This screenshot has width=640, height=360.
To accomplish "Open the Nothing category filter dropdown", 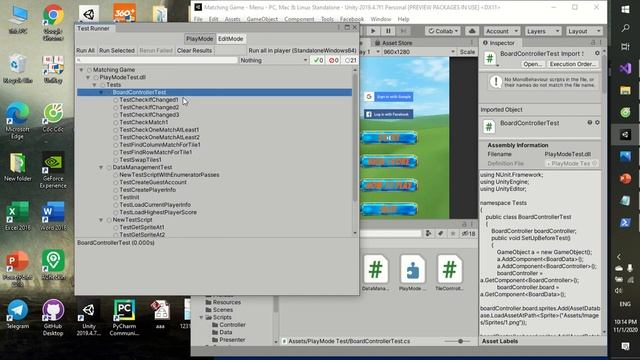I will click(273, 60).
